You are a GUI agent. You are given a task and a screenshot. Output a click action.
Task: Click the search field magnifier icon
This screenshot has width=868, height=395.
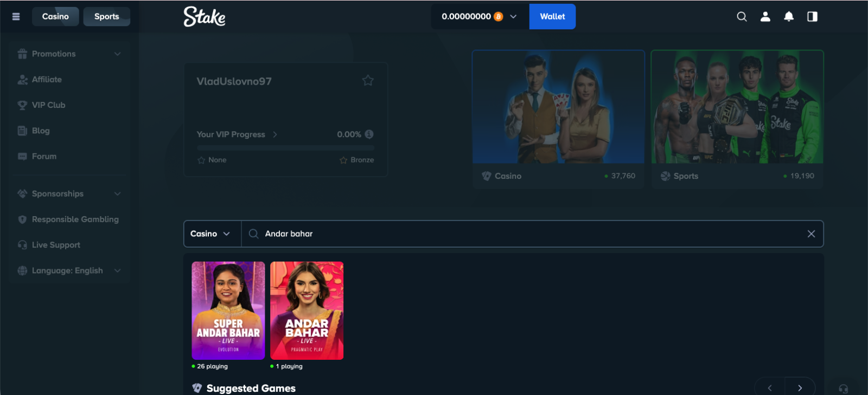coord(253,234)
